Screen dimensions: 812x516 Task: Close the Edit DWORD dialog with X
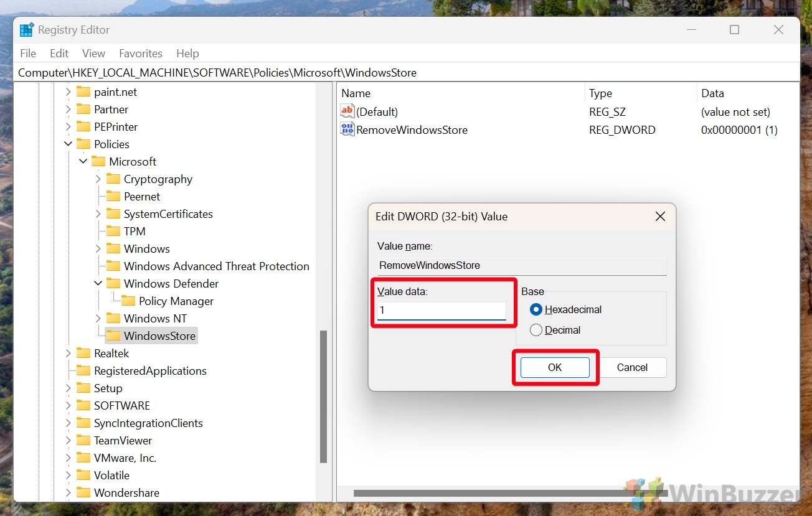pos(661,217)
